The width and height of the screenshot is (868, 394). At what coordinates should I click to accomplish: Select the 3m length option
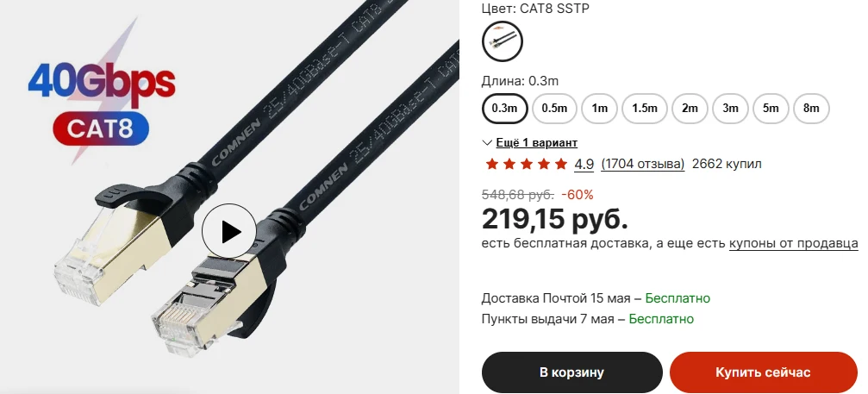pos(730,109)
